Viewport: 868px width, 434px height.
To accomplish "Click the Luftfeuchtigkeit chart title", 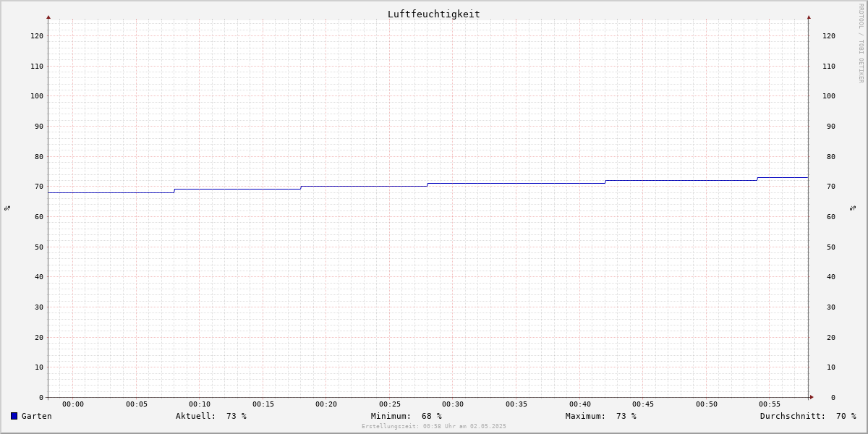I will point(434,14).
